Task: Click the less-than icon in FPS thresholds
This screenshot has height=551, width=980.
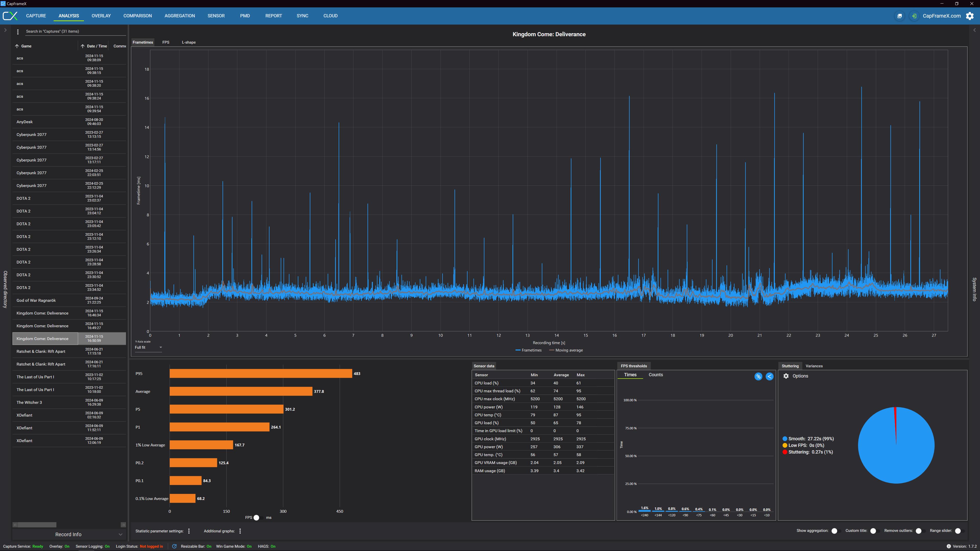Action: click(769, 377)
